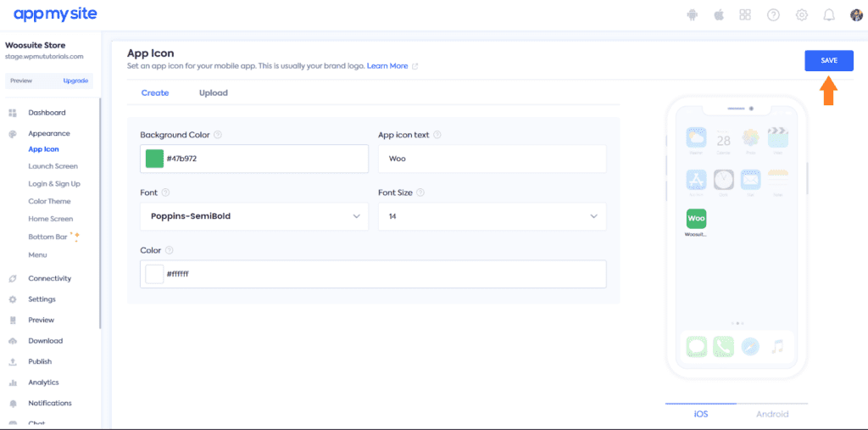Open Notifications in sidebar
The height and width of the screenshot is (430, 868).
click(50, 404)
